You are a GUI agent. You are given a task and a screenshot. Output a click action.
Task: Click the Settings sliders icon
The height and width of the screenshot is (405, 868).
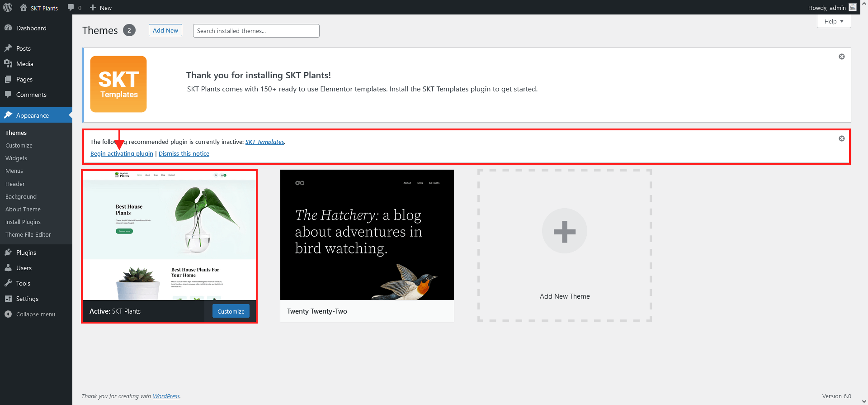[x=8, y=298]
